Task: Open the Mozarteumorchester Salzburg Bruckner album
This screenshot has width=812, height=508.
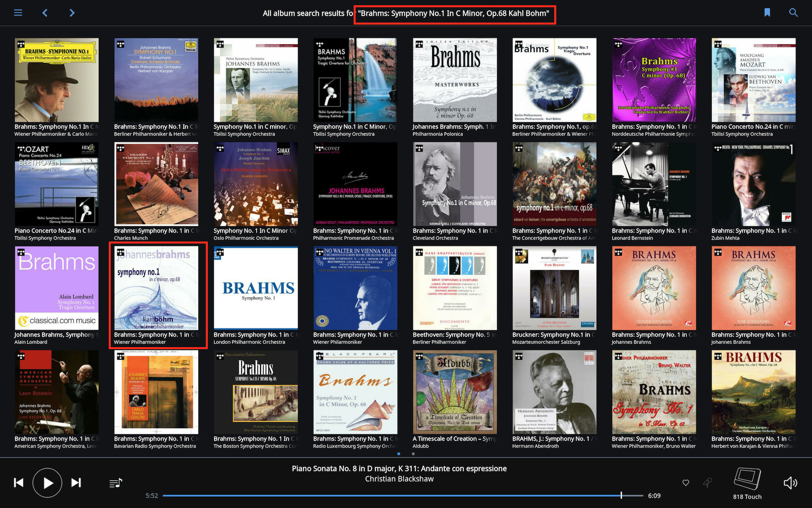Action: click(x=554, y=288)
